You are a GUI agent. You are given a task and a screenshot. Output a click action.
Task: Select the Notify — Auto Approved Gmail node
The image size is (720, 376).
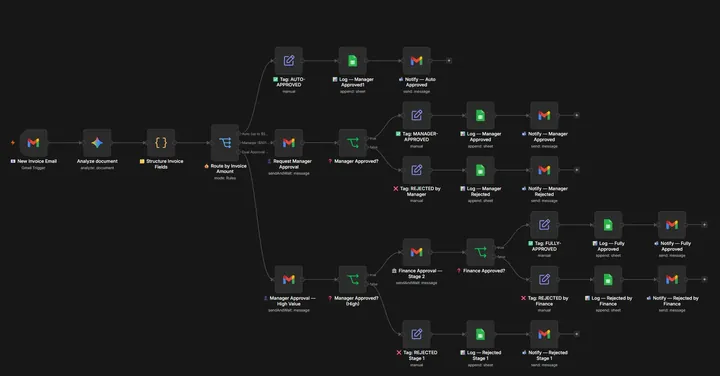click(416, 61)
